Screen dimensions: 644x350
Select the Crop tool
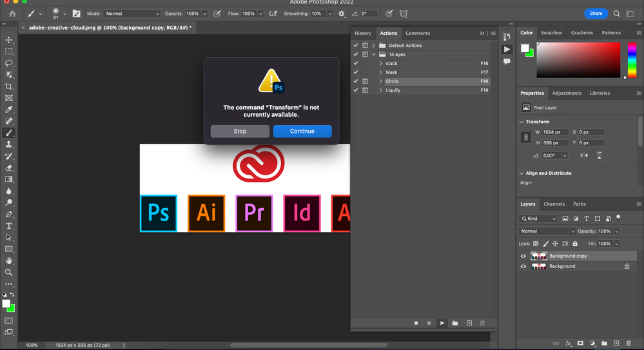pyautogui.click(x=9, y=86)
